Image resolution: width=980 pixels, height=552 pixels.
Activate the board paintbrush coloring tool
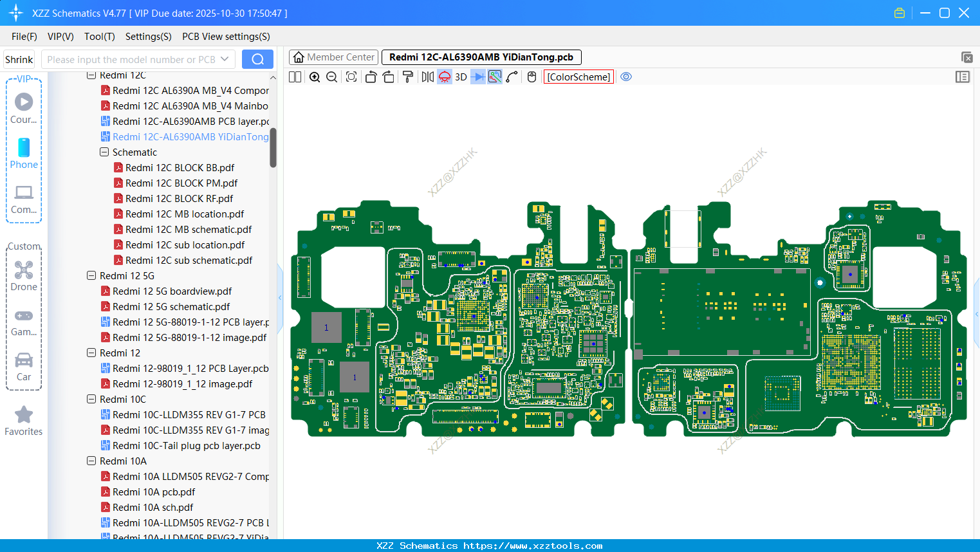(407, 77)
